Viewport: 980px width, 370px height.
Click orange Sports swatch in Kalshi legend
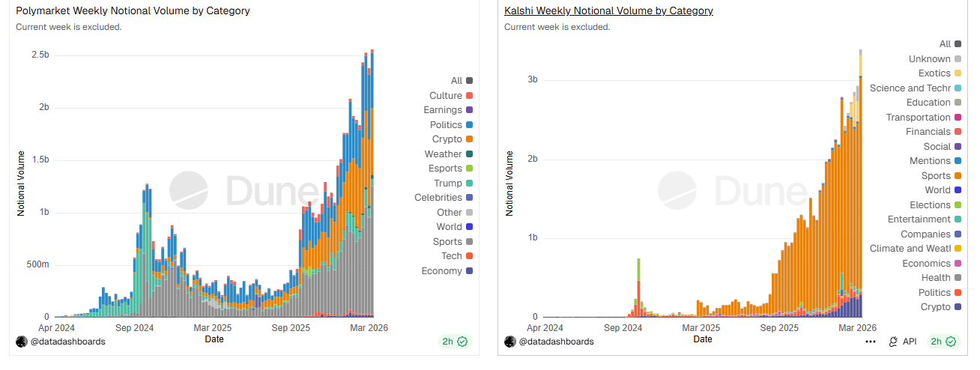click(x=958, y=176)
